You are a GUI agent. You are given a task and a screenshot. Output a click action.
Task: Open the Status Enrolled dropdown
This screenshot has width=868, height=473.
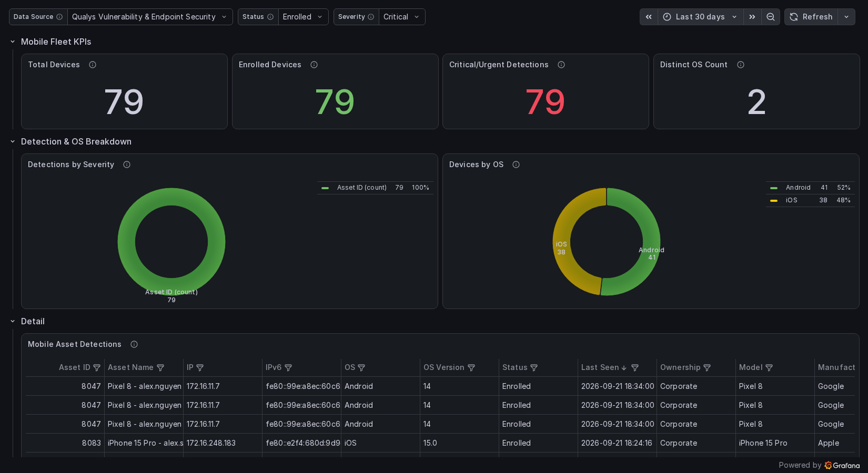point(303,17)
